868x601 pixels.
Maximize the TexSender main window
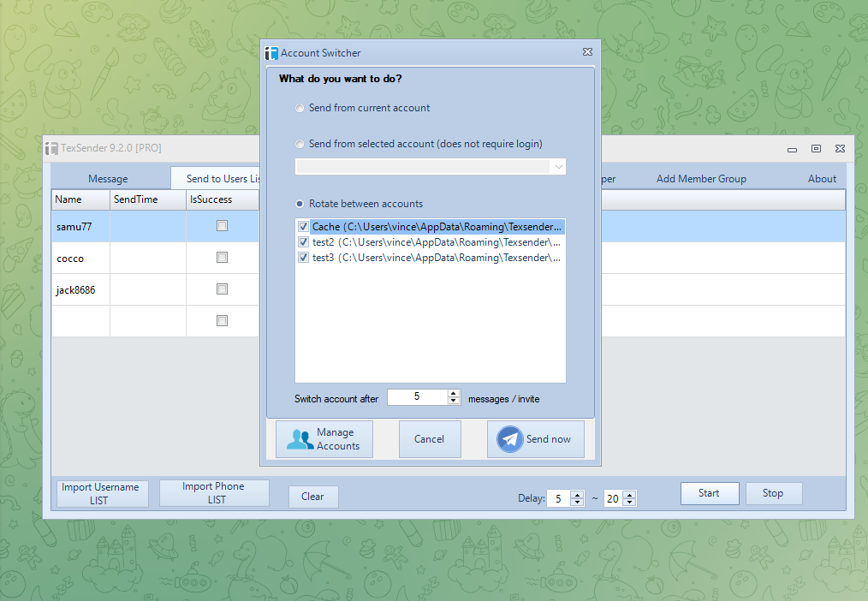(816, 148)
